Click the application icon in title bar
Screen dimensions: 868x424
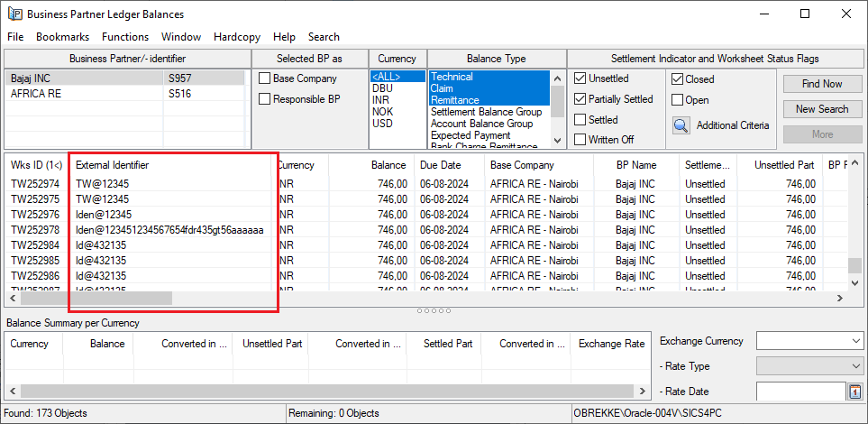coord(14,14)
